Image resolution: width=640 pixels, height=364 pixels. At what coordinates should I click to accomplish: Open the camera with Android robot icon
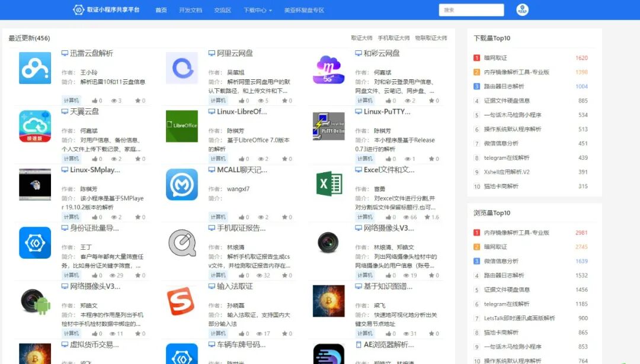pyautogui.click(x=35, y=301)
